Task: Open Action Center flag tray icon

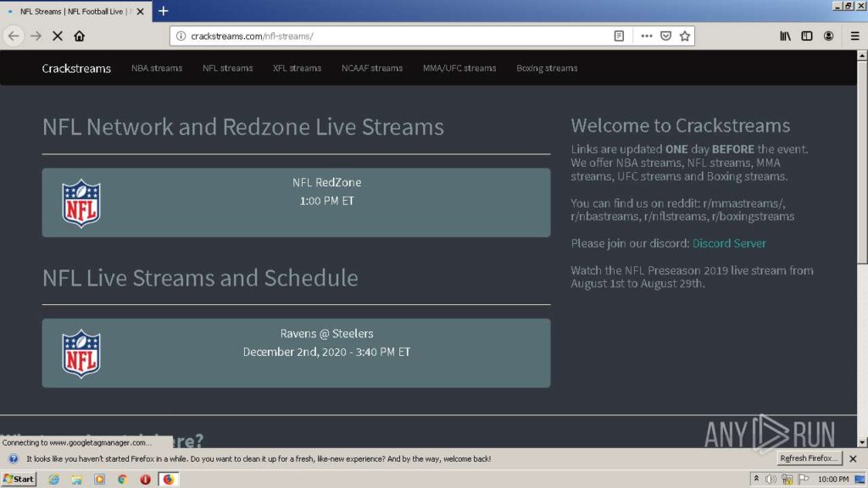Action: tap(804, 480)
